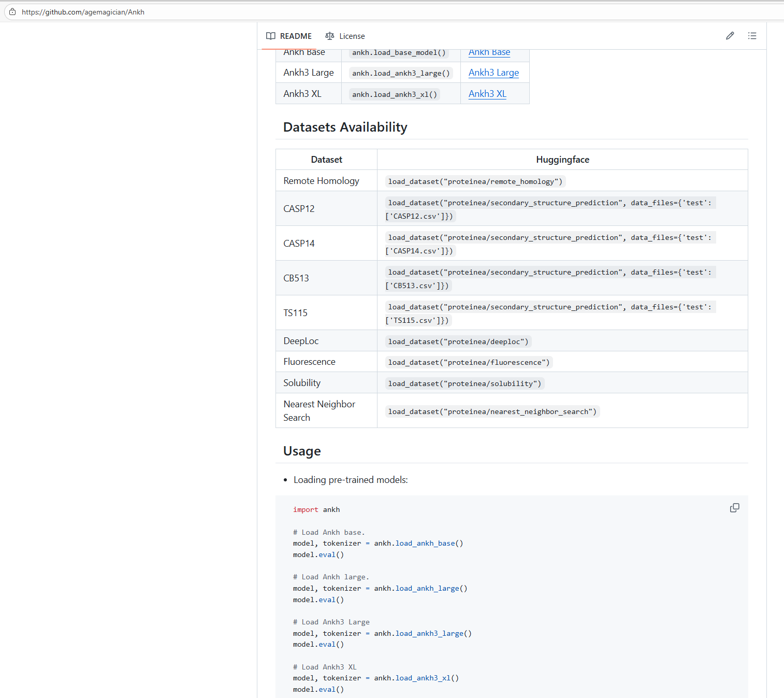784x698 pixels.
Task: Select the CASP12 dataset cell
Action: click(326, 208)
